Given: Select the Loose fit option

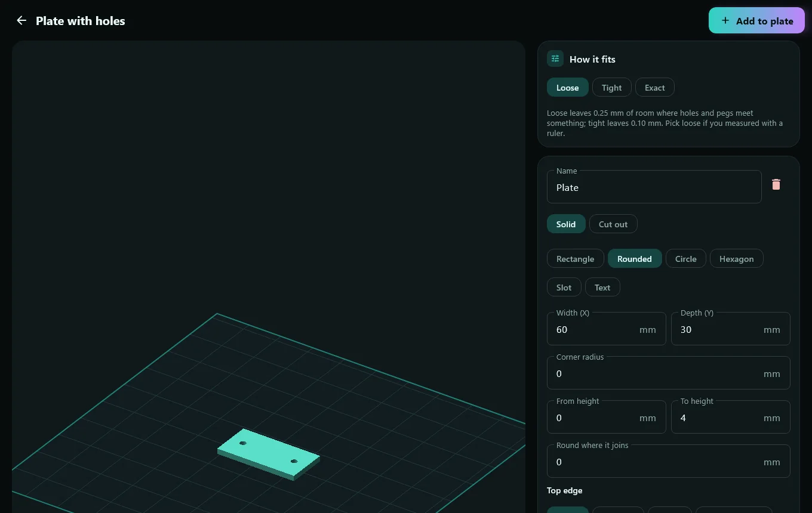Looking at the screenshot, I should [567, 87].
